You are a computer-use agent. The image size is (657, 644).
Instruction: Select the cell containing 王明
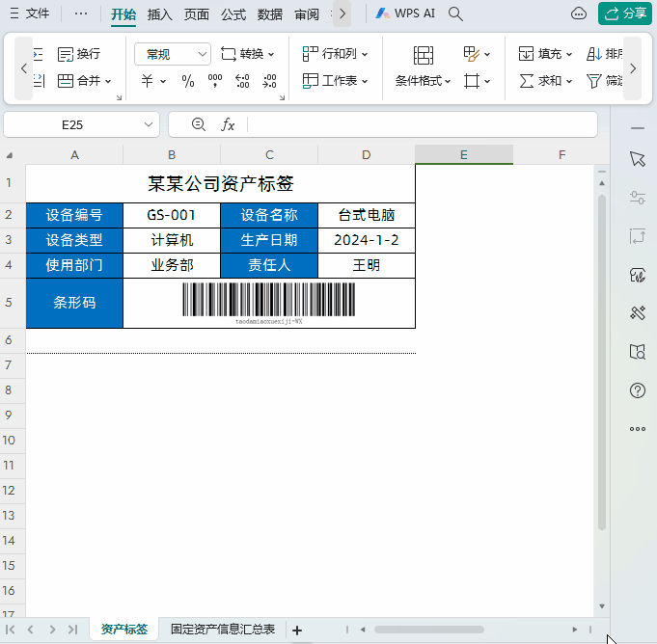[367, 265]
